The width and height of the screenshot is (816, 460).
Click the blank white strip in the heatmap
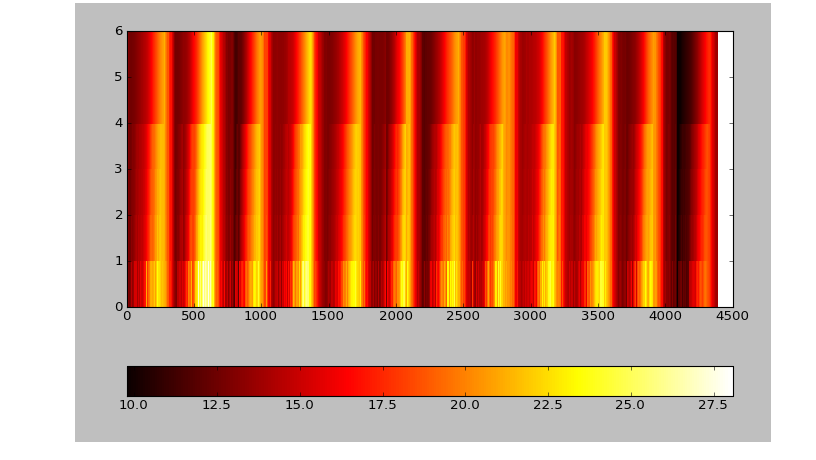click(725, 169)
